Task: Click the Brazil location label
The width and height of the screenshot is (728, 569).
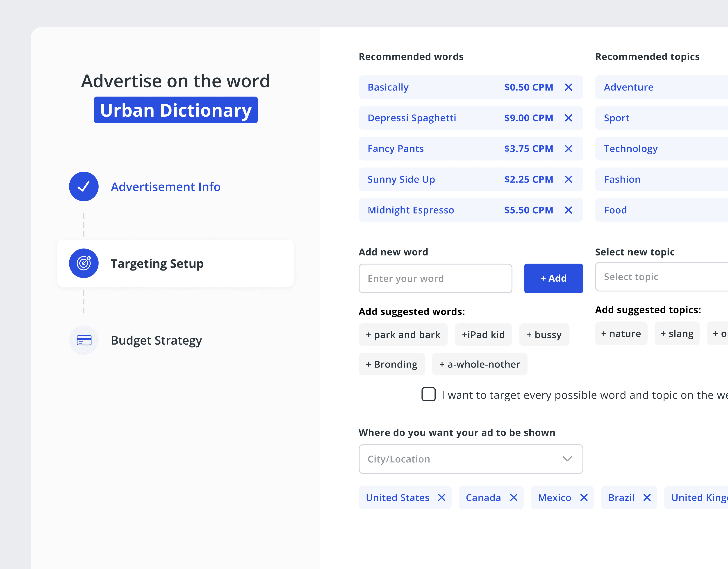Action: tap(621, 497)
